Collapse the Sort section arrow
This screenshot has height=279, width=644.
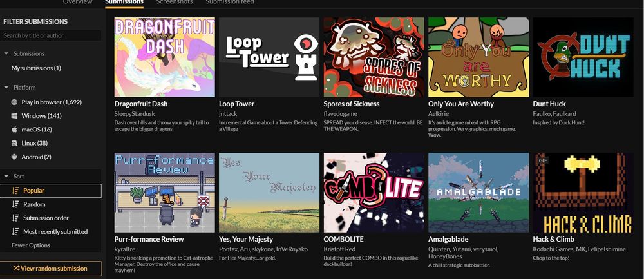(x=6, y=177)
